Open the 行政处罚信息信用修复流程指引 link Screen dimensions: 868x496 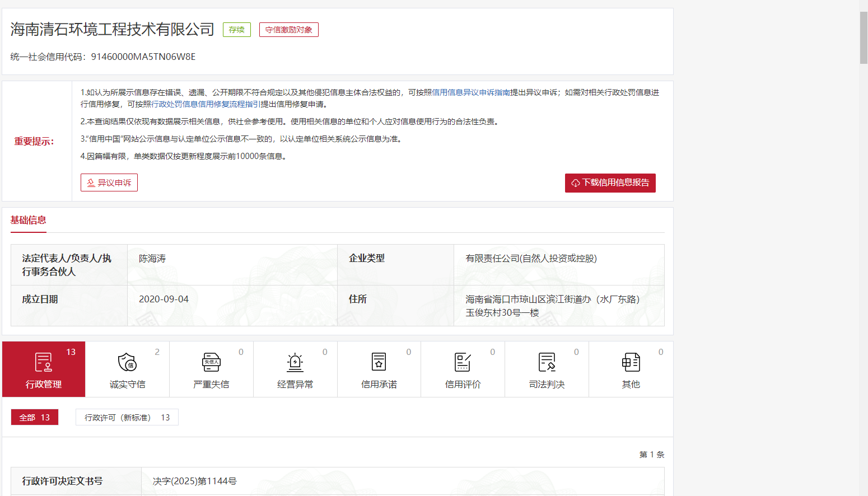click(x=206, y=104)
